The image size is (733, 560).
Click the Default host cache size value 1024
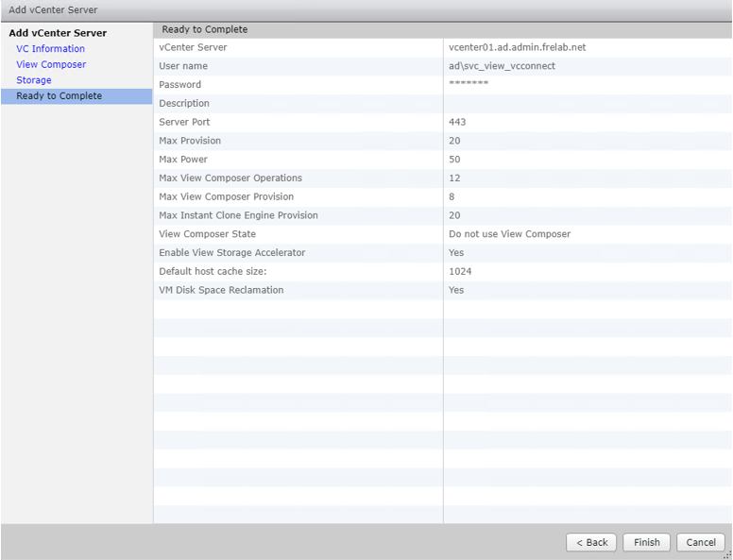460,271
